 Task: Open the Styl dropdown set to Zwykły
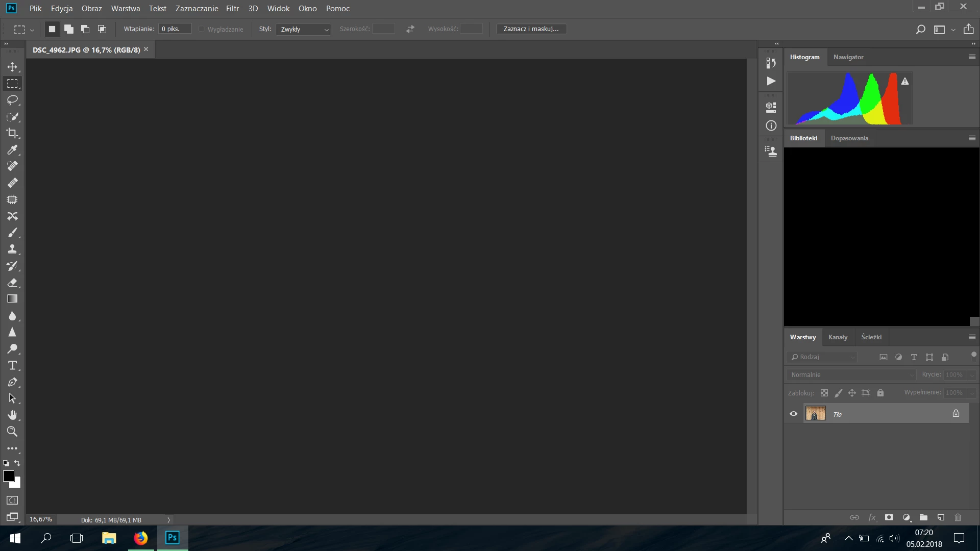click(303, 29)
